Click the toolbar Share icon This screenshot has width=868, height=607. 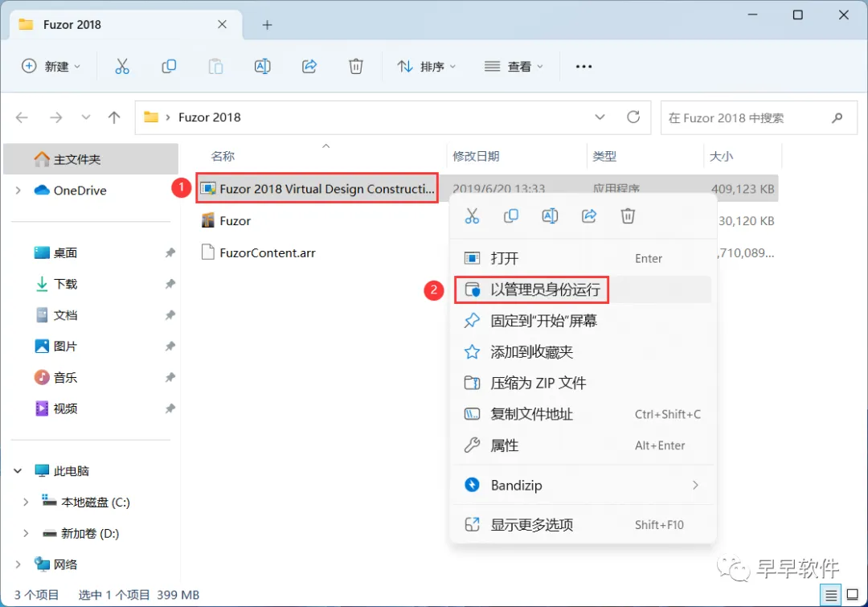click(x=309, y=67)
